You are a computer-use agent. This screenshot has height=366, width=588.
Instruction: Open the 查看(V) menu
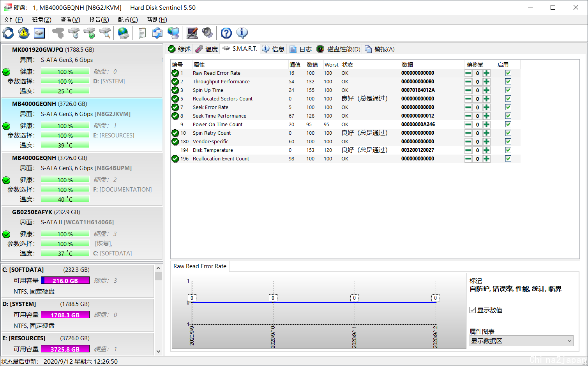point(70,19)
